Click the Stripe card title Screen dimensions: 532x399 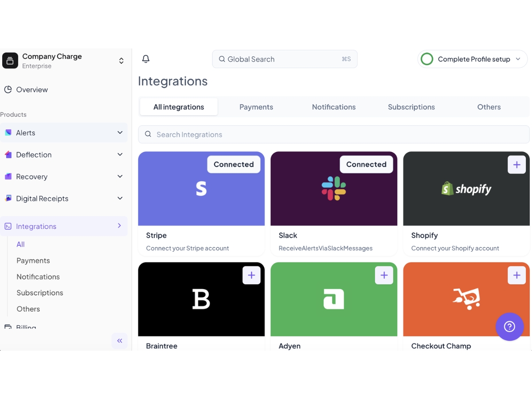156,235
